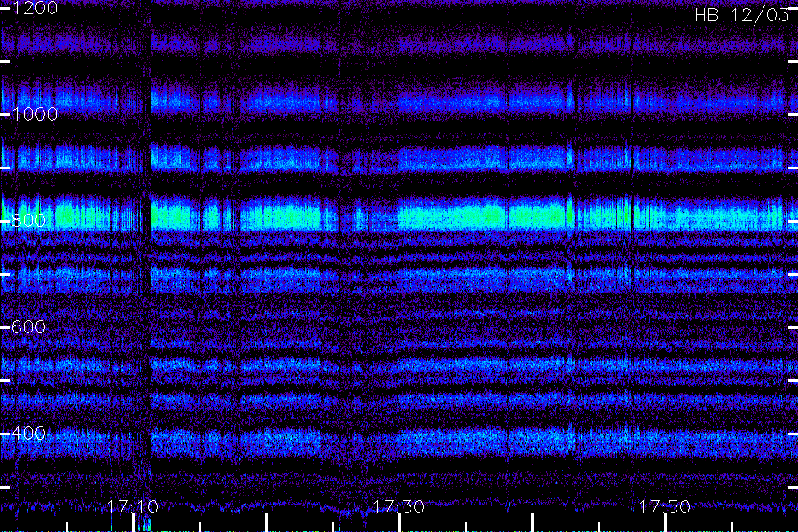Click the 1000 frequency axis label
798x532 pixels.
pyautogui.click(x=35, y=114)
